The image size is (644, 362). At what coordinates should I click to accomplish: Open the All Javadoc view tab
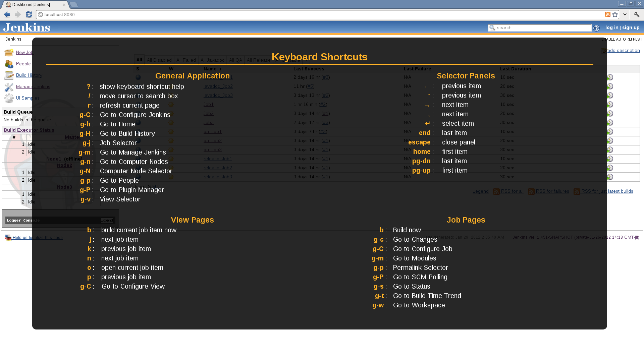212,60
